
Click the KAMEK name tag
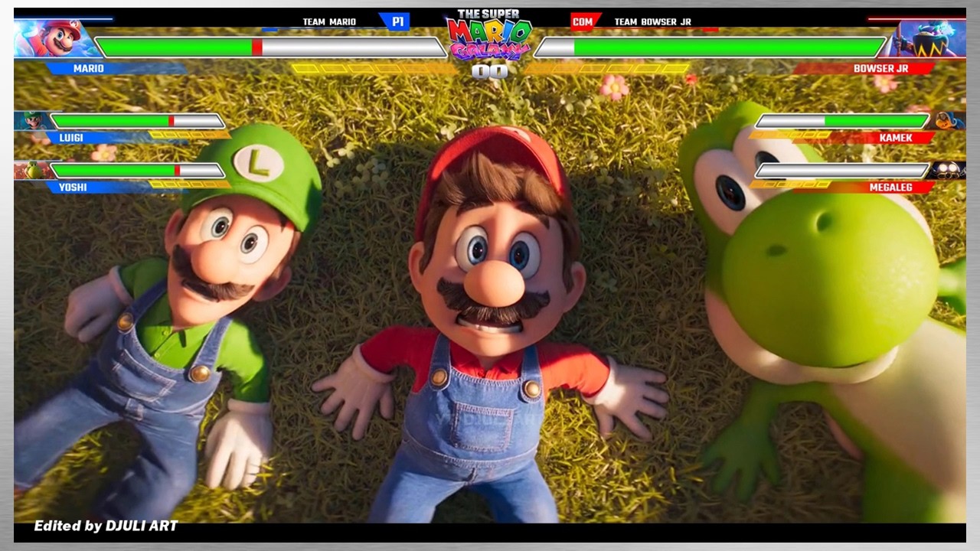[x=896, y=139]
